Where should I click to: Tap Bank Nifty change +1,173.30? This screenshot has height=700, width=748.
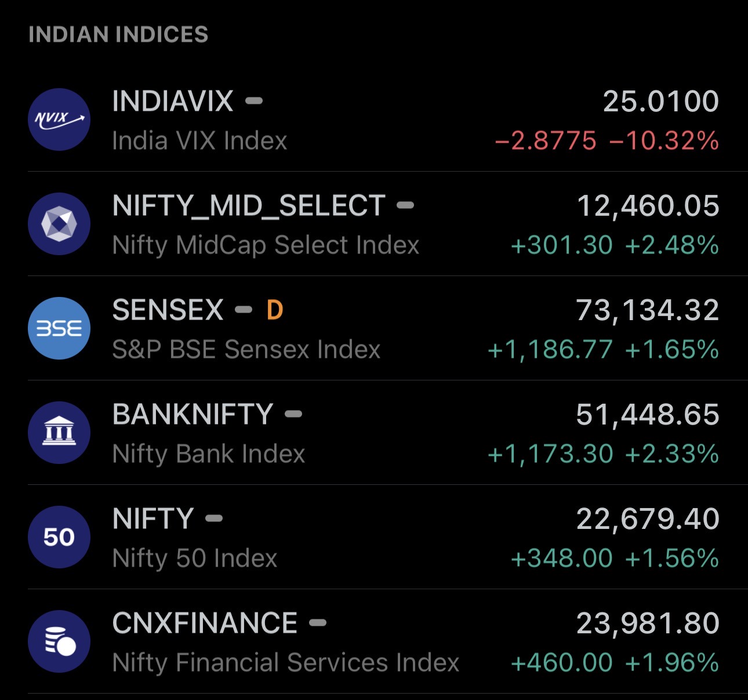tap(550, 454)
